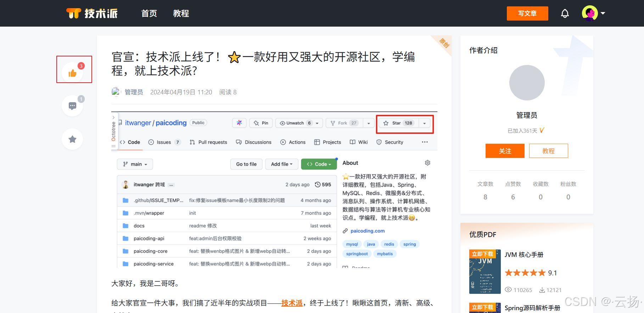Screen dimensions: 644x313
Task: Click the five-star rating for JVM 核心手册
Action: pyautogui.click(x=525, y=273)
